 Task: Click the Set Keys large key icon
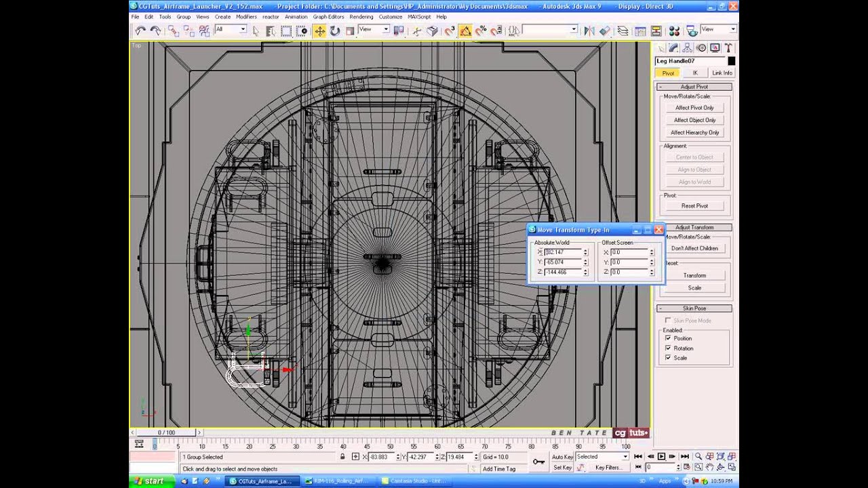tap(538, 462)
